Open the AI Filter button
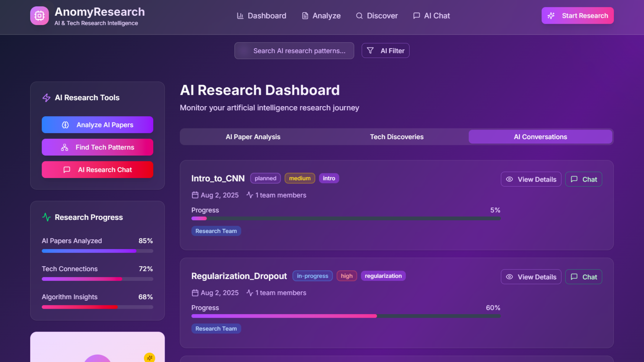 385,51
